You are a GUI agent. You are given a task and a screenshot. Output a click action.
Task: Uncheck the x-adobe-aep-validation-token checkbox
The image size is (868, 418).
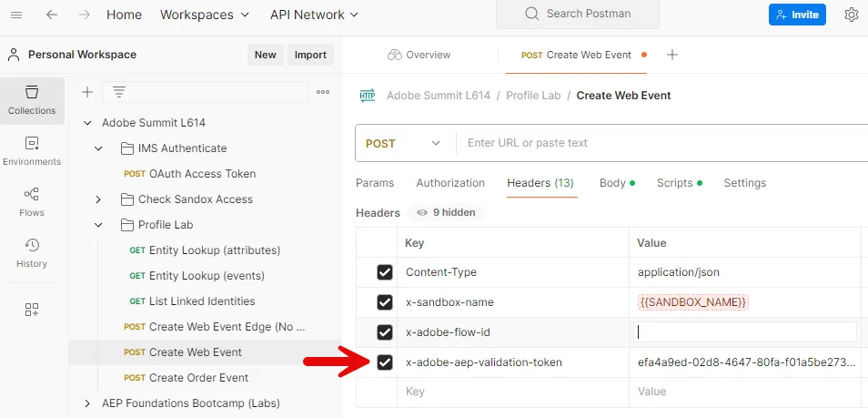[385, 362]
